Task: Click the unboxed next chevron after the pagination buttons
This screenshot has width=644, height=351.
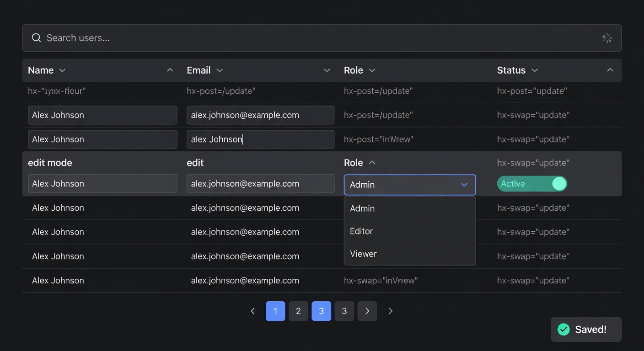Action: (x=390, y=311)
